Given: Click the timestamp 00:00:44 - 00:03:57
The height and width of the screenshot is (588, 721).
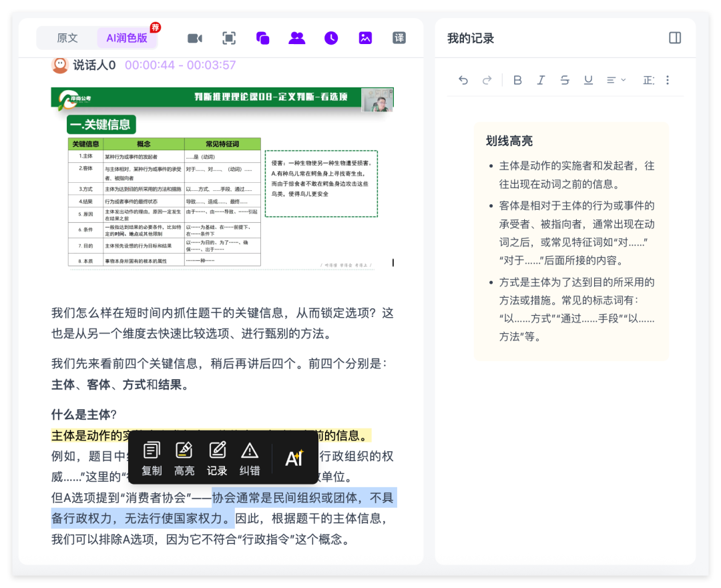Looking at the screenshot, I should 180,65.
